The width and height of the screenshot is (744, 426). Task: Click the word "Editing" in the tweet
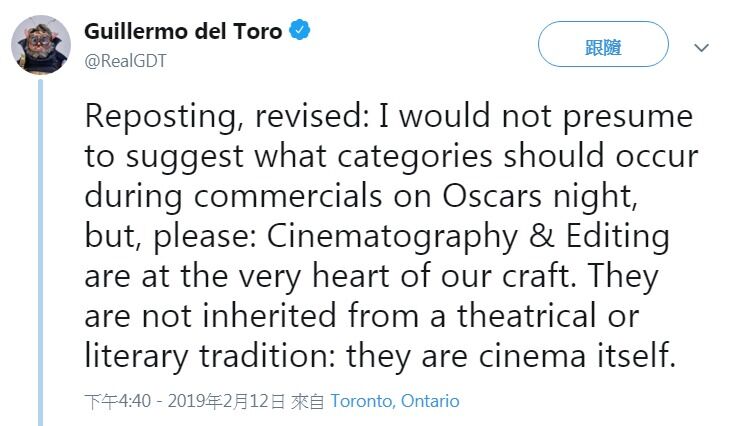tap(617, 237)
